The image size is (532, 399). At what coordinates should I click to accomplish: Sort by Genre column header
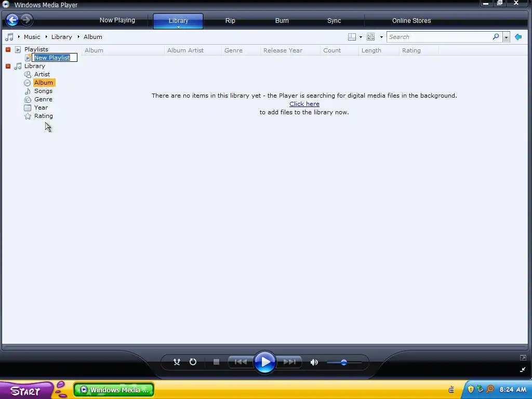233,50
